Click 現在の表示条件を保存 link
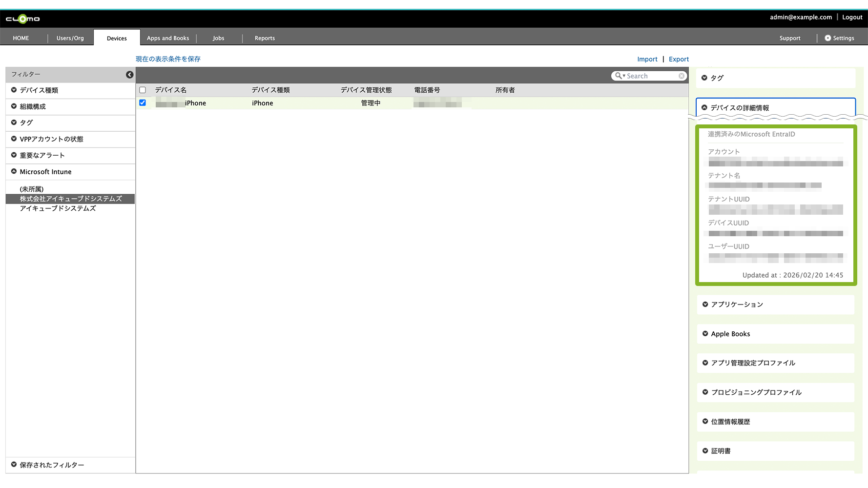 (x=168, y=59)
